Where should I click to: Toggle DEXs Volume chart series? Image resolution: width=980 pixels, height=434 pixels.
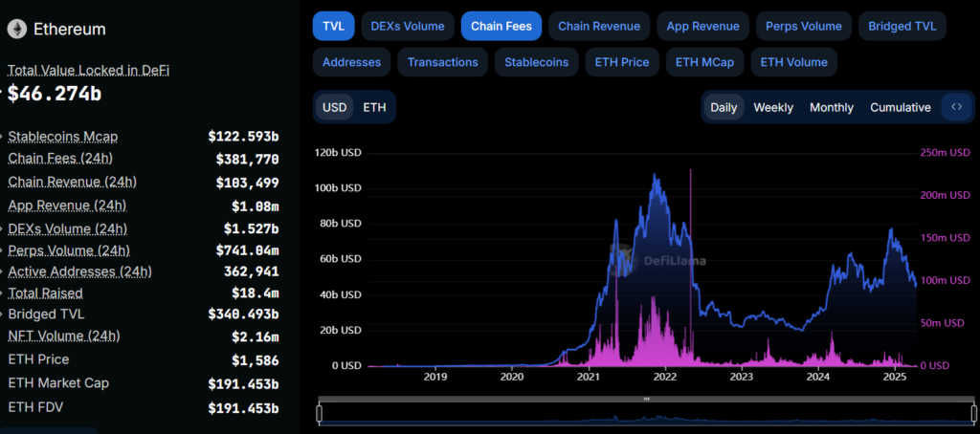[408, 26]
